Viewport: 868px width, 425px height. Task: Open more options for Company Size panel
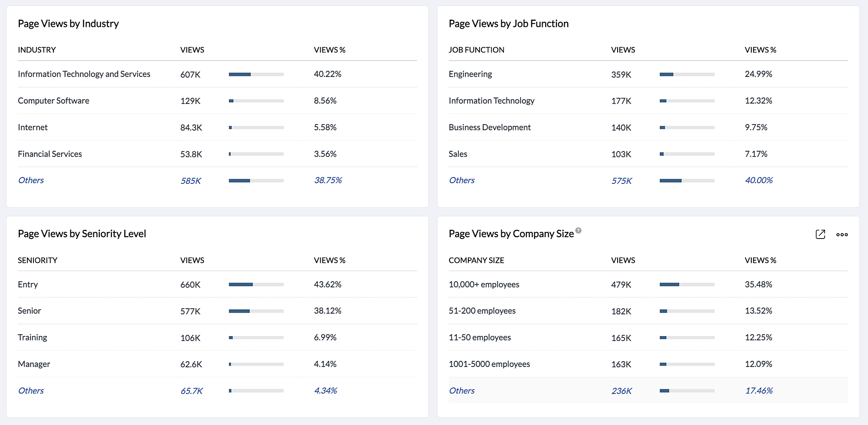pos(842,235)
